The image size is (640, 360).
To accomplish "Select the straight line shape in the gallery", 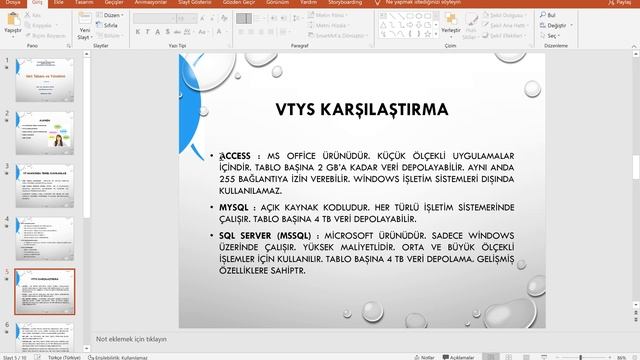I will tap(392, 16).
